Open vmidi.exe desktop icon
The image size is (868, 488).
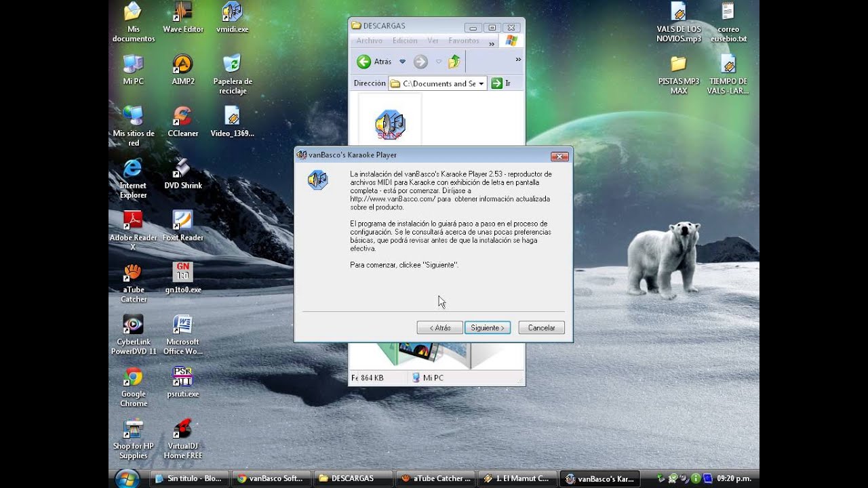232,18
